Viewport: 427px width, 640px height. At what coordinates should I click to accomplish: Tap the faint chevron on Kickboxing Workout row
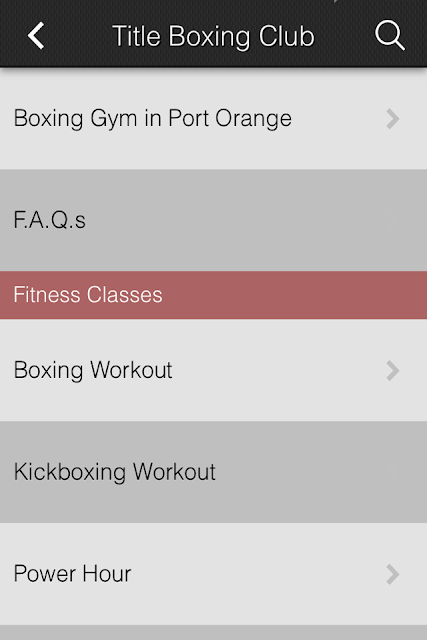coord(392,472)
